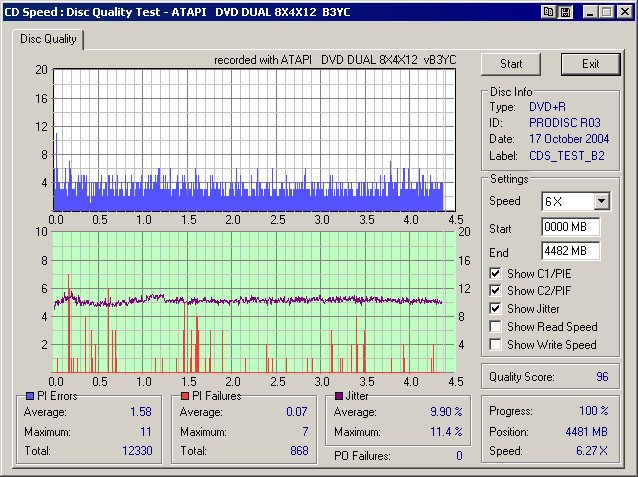Image resolution: width=638 pixels, height=477 pixels.
Task: Uncheck Show C2/PIF checkbox
Action: 496,291
